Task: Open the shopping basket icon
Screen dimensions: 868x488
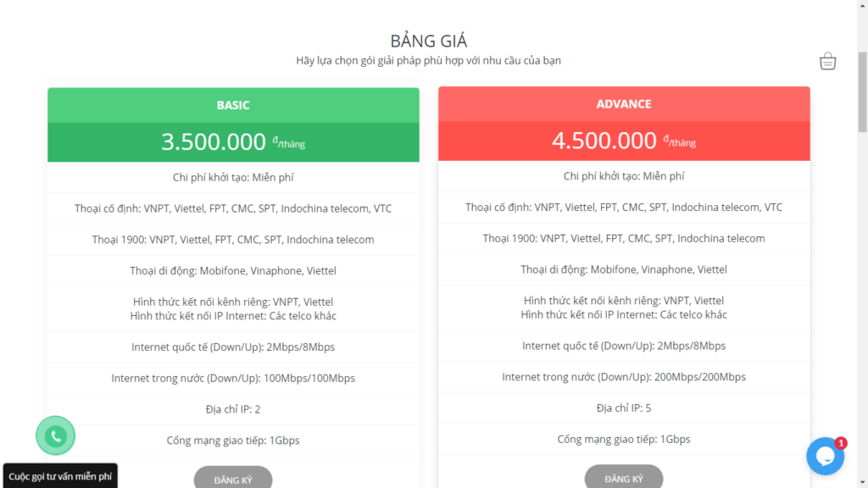Action: [827, 61]
